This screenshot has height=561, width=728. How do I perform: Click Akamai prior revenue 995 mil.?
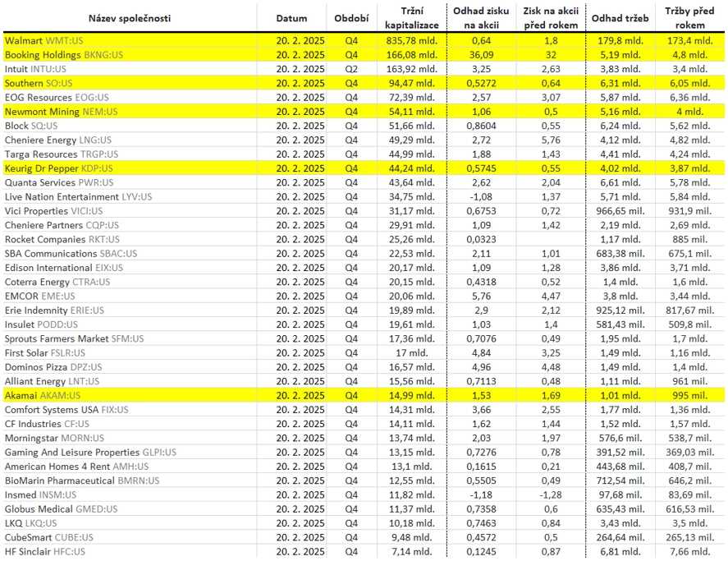coord(690,396)
